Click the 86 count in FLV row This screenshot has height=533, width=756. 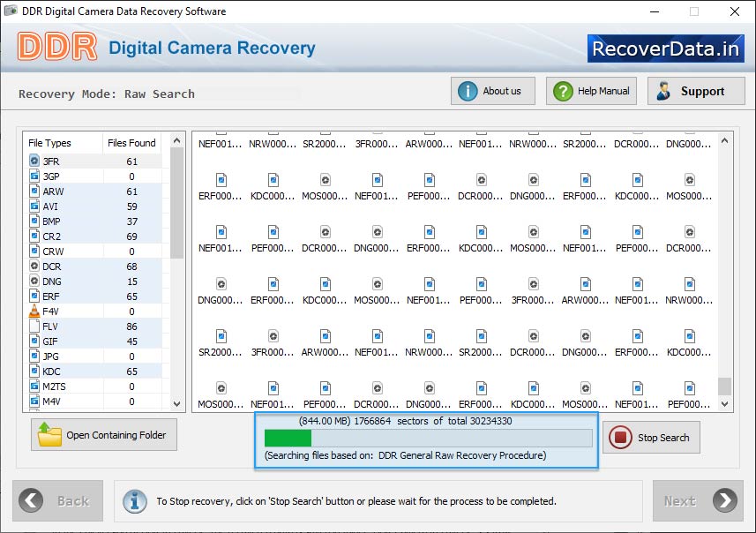[131, 327]
